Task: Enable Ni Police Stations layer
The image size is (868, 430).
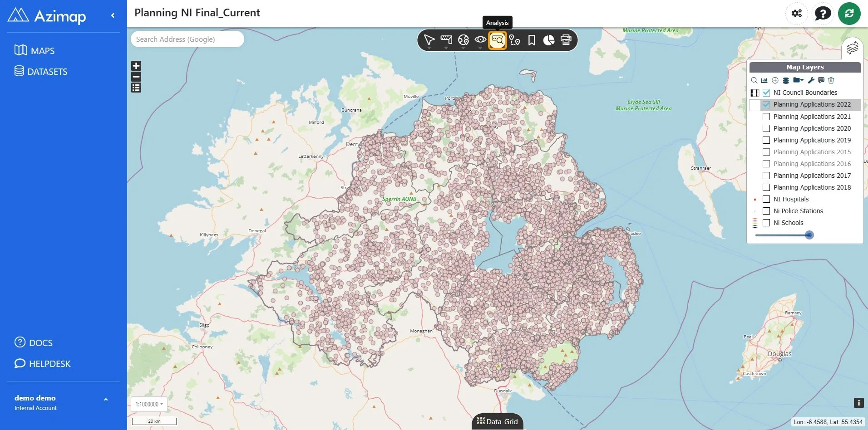Action: pos(766,211)
